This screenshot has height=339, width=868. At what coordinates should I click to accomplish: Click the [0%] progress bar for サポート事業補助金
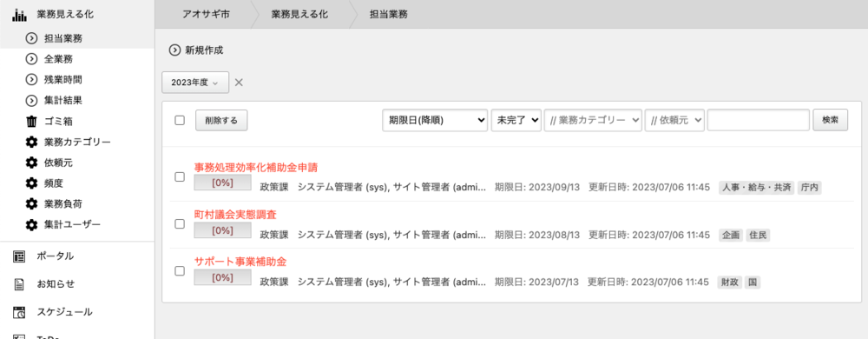222,277
